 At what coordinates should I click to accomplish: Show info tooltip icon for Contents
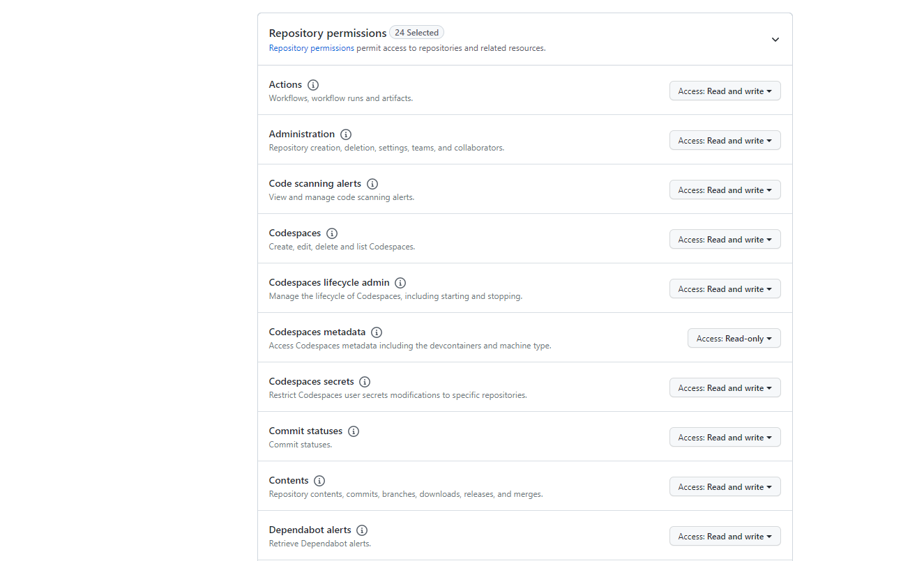pos(319,481)
